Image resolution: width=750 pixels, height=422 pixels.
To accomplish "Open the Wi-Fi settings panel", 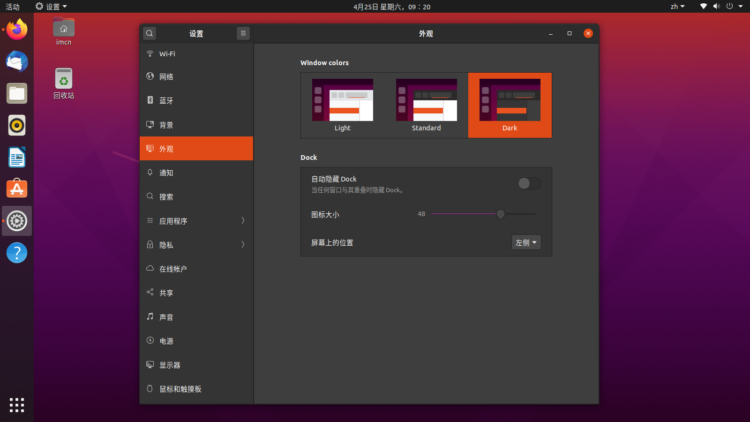I will tap(196, 53).
